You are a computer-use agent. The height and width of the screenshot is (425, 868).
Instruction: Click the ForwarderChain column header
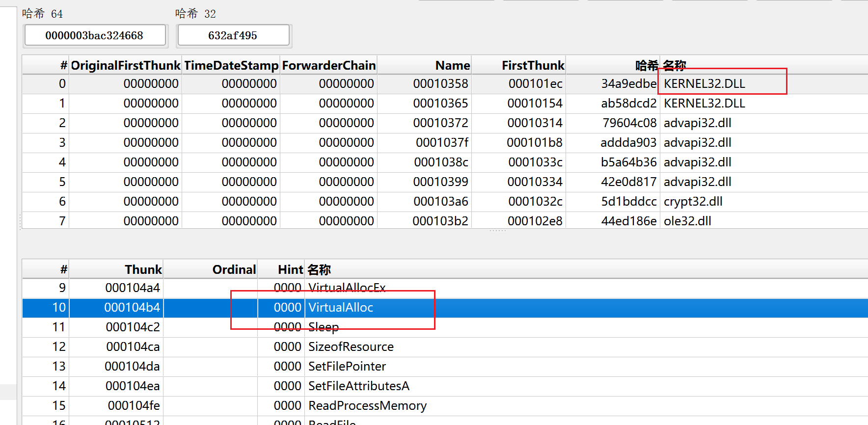pyautogui.click(x=328, y=65)
